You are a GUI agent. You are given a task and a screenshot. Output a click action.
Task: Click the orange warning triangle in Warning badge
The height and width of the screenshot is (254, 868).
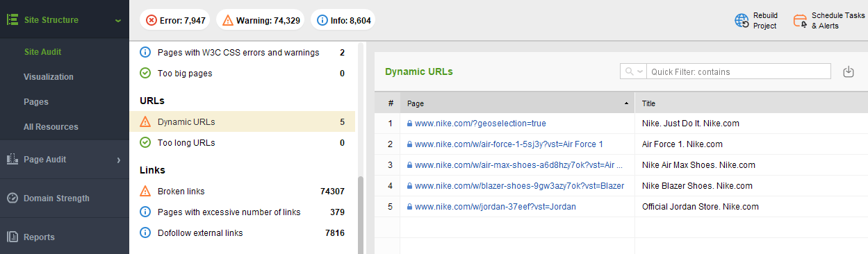click(x=228, y=20)
